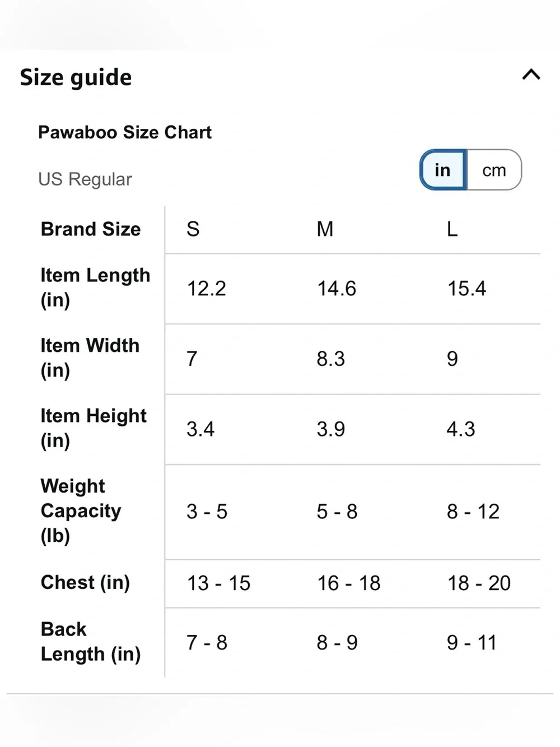Click the Item Width (in) row label

click(90, 358)
